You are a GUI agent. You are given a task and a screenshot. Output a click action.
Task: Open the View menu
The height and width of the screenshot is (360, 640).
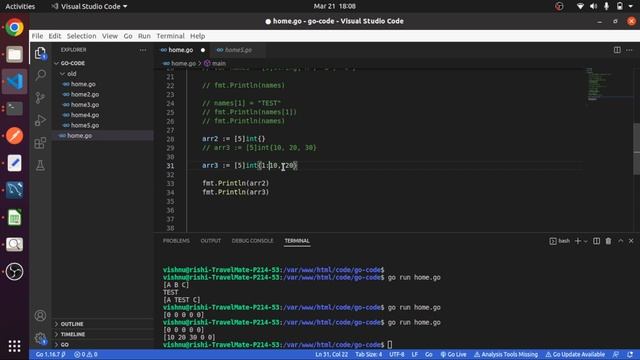coord(110,36)
